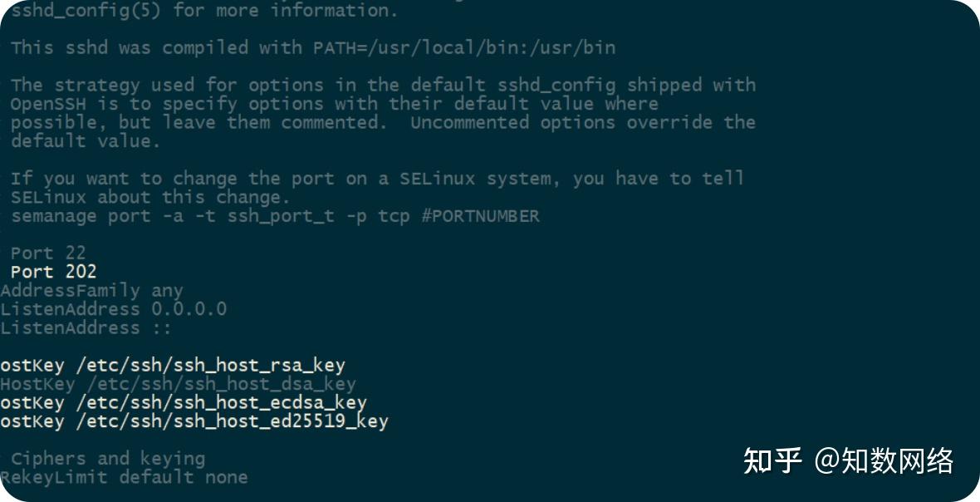Click the "default value." comment line

[x=86, y=141]
